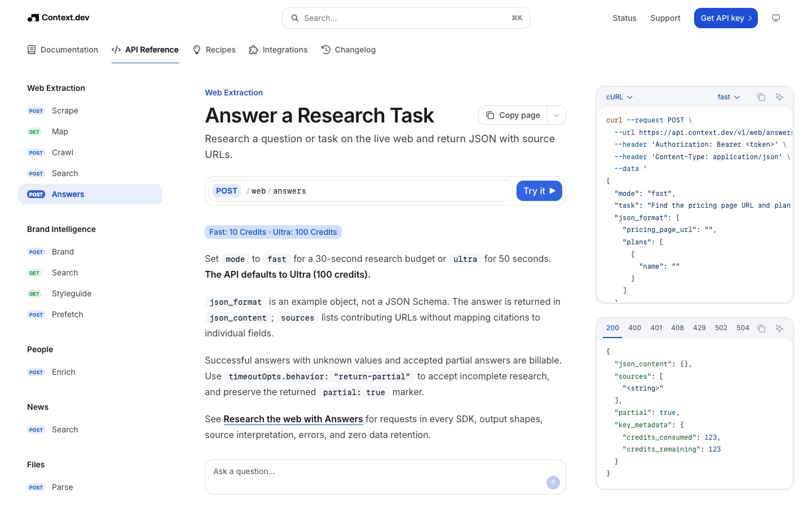Click the Context.dev logo
Viewport: 812px width, 508px height.
(x=58, y=17)
